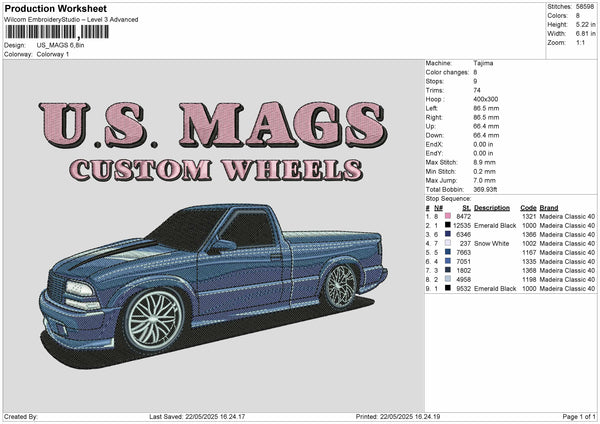Click the Code column header
The height and width of the screenshot is (424, 600).
click(x=528, y=208)
